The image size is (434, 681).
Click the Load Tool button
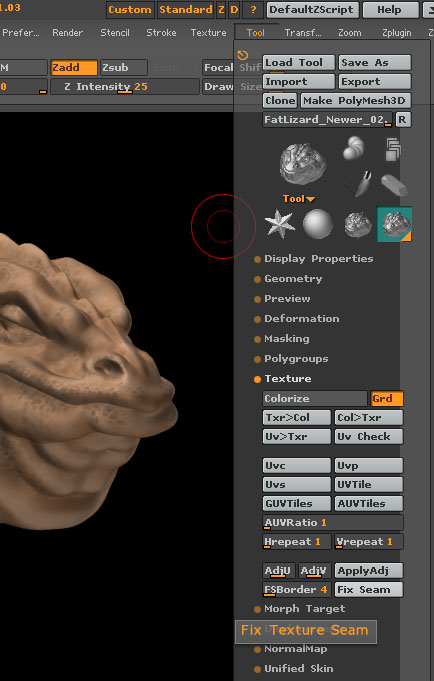point(298,63)
